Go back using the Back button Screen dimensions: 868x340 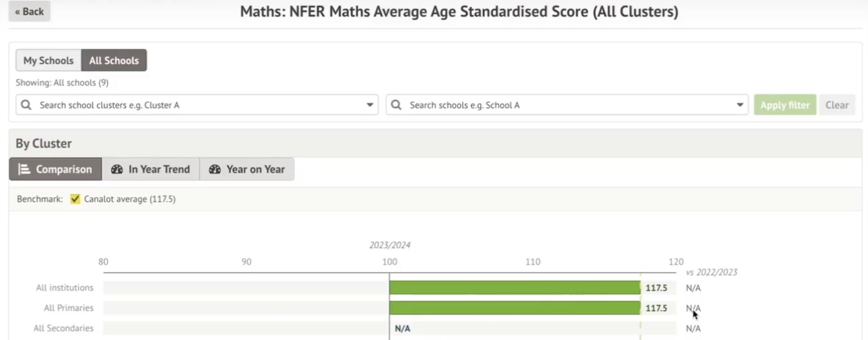[x=29, y=12]
